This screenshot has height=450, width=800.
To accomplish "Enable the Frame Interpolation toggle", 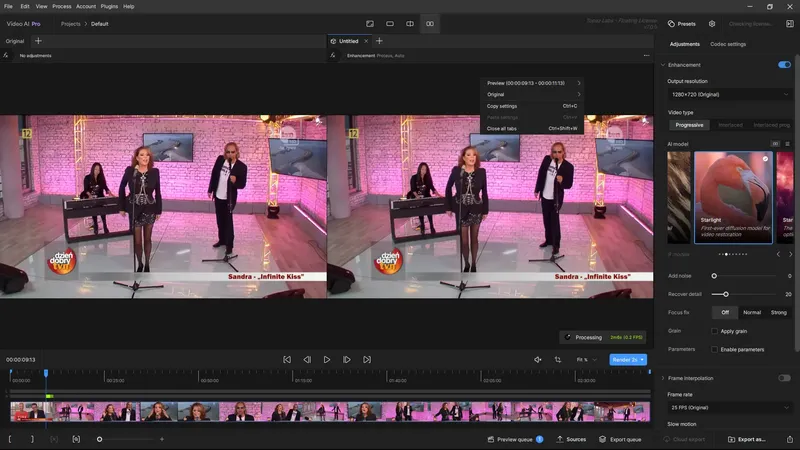I will click(784, 378).
